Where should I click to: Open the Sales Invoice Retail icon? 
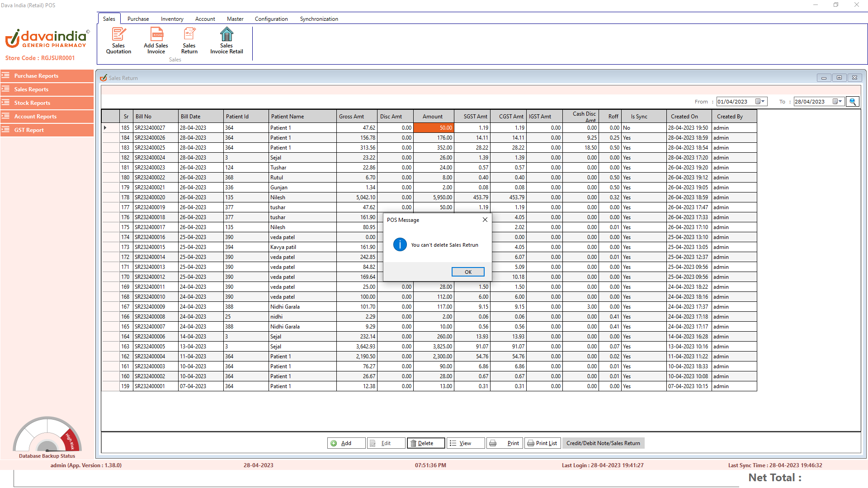coord(226,41)
